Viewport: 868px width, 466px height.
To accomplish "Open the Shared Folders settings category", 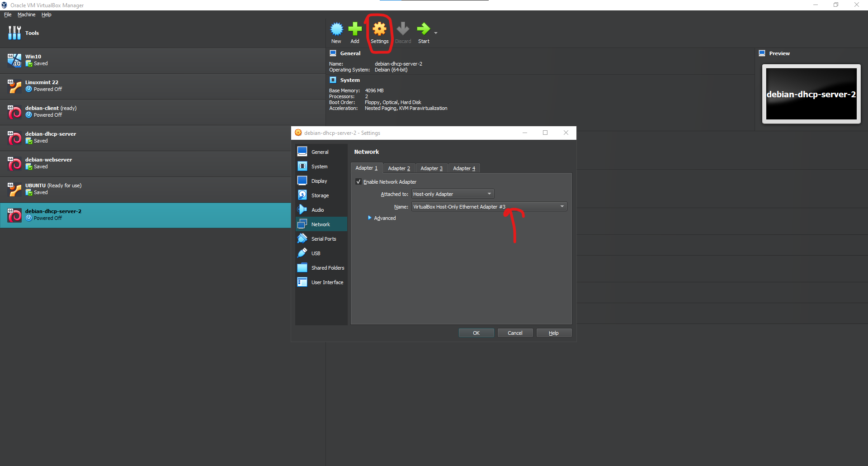I will (x=327, y=268).
